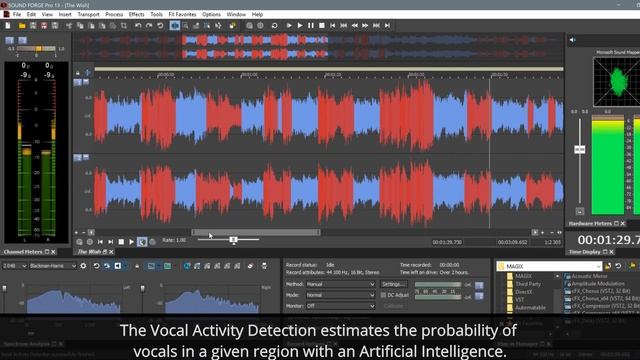Click Stop in the data window transport

coord(121,242)
